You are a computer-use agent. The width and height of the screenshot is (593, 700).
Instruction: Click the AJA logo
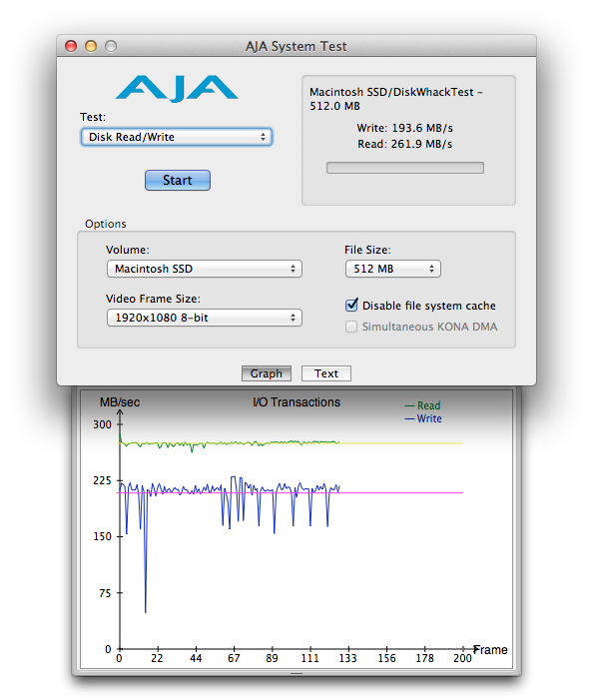pos(177,89)
